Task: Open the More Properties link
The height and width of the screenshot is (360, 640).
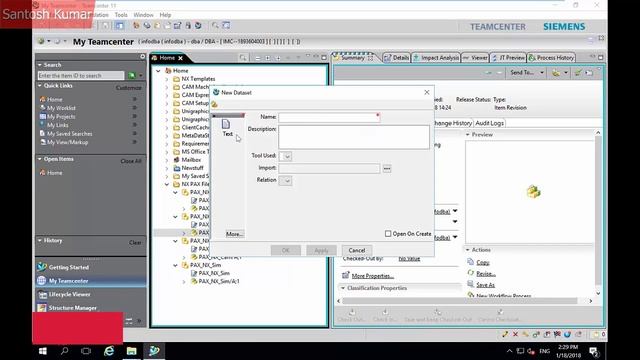Action: (x=372, y=276)
